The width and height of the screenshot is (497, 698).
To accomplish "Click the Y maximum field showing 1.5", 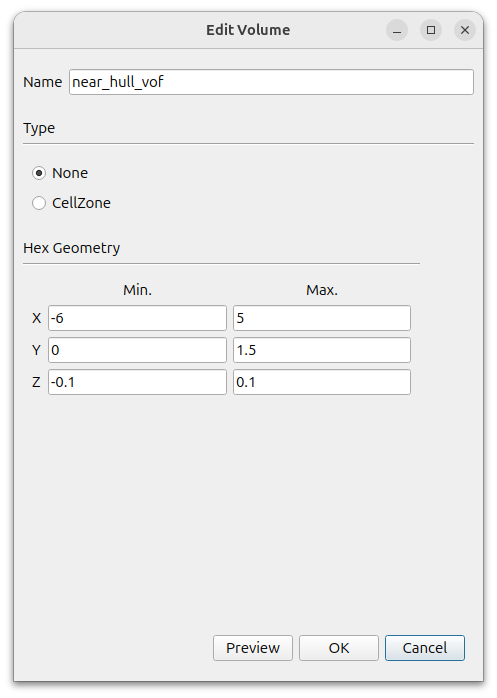I will click(x=322, y=350).
